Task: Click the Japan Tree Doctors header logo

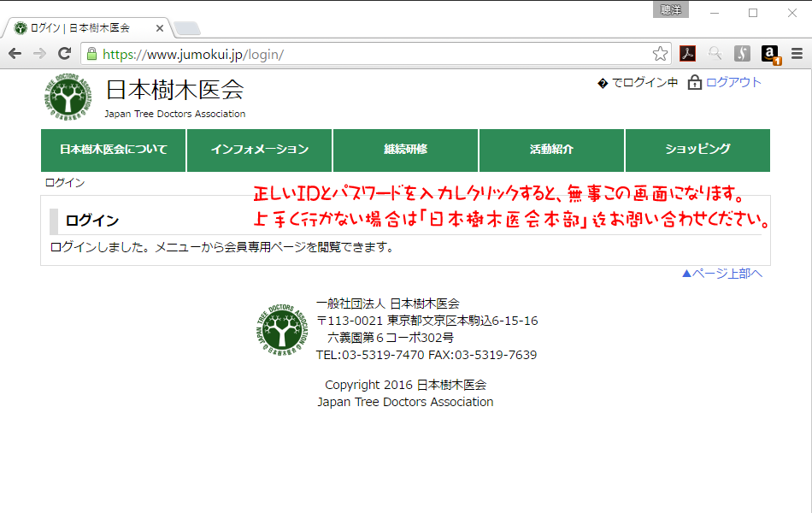Action: pos(68,97)
